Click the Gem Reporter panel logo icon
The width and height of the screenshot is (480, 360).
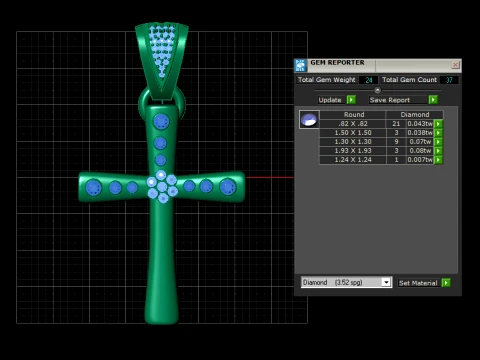point(300,65)
